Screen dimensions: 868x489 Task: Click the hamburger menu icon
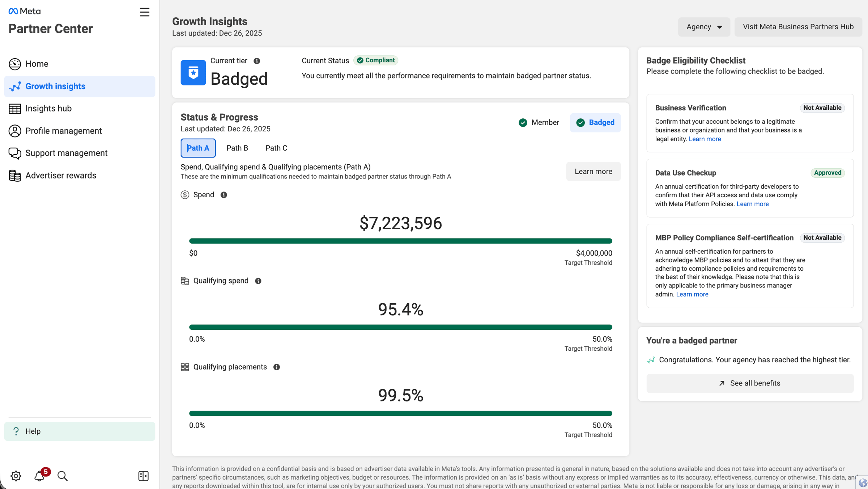click(x=145, y=12)
